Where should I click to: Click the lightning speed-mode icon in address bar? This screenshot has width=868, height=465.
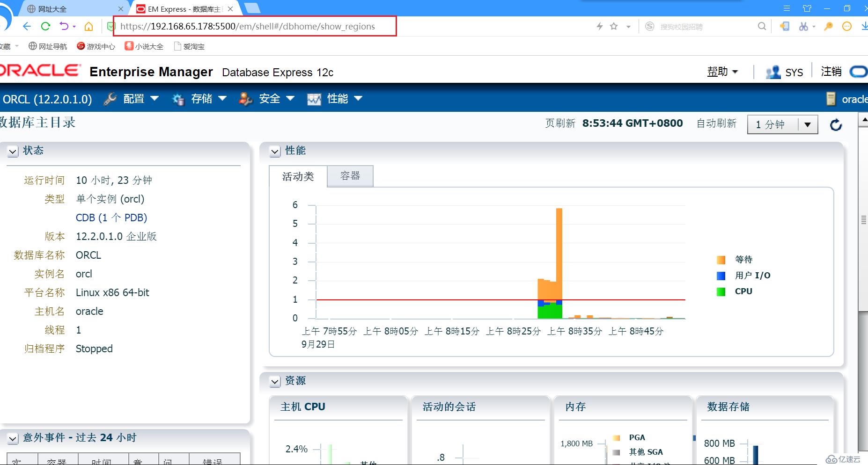click(x=599, y=26)
